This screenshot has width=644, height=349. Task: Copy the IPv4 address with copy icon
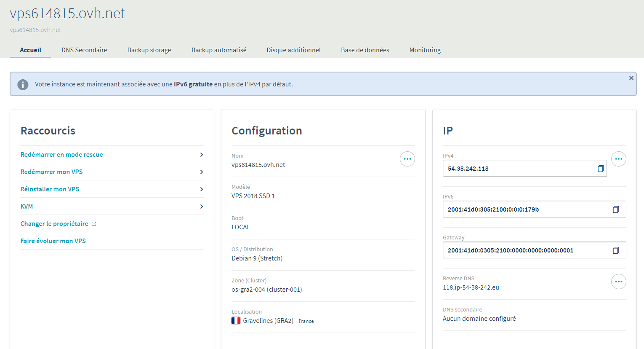click(600, 169)
